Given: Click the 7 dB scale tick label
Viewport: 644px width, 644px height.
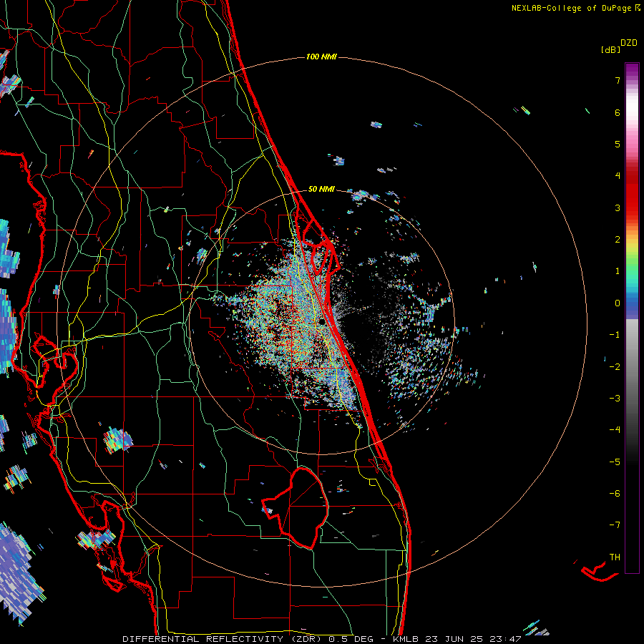Looking at the screenshot, I should coord(618,80).
